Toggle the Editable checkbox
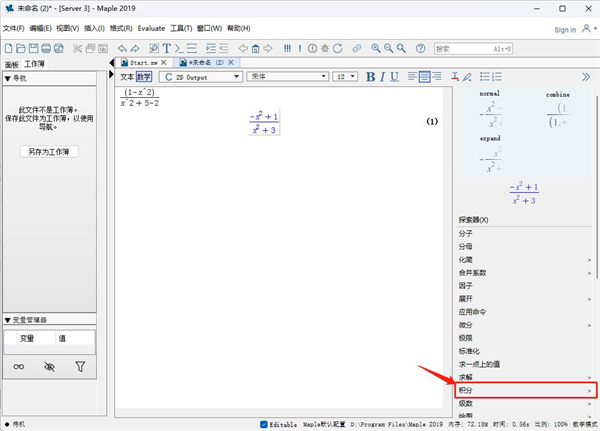The image size is (600, 431). pos(264,424)
